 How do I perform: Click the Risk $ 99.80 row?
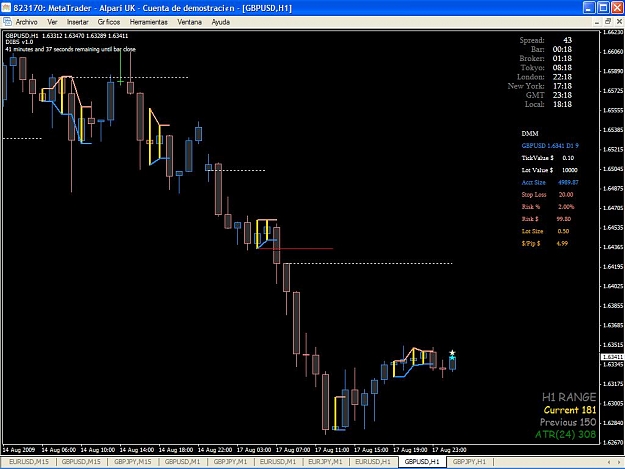tap(546, 219)
